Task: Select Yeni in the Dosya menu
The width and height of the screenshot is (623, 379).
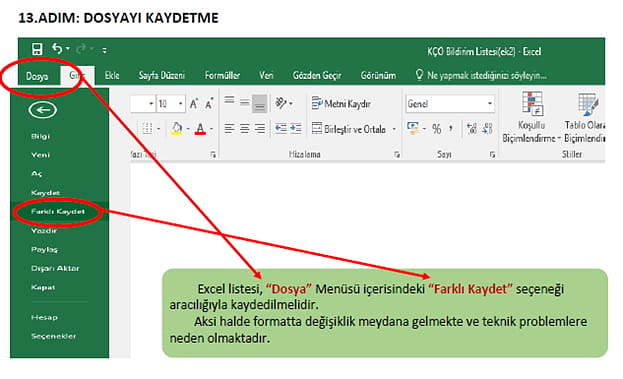Action: 41,155
